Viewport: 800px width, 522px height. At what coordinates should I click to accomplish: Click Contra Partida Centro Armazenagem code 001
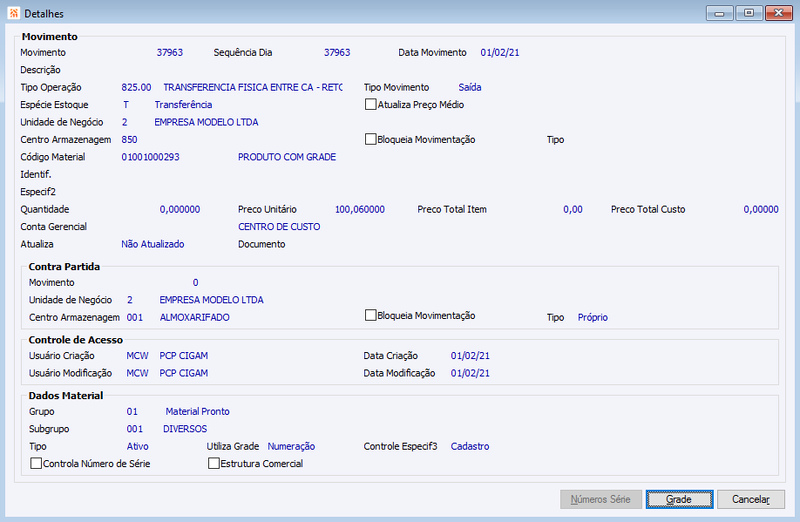[x=135, y=317]
